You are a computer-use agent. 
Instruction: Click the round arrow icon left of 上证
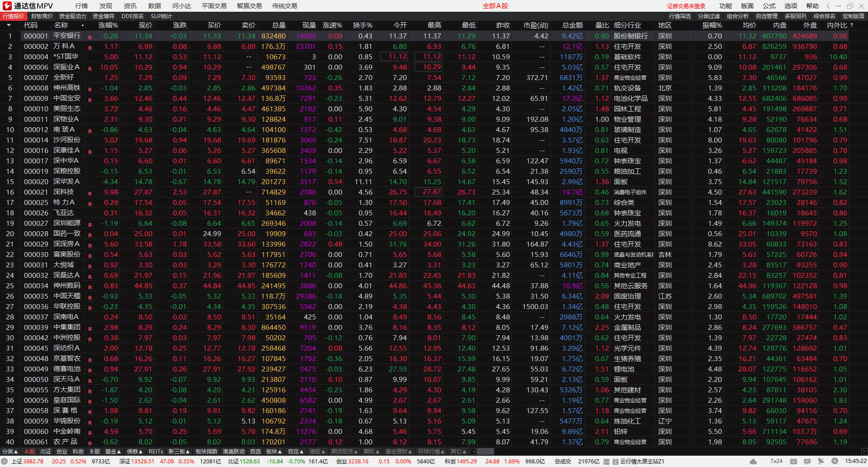point(5,462)
